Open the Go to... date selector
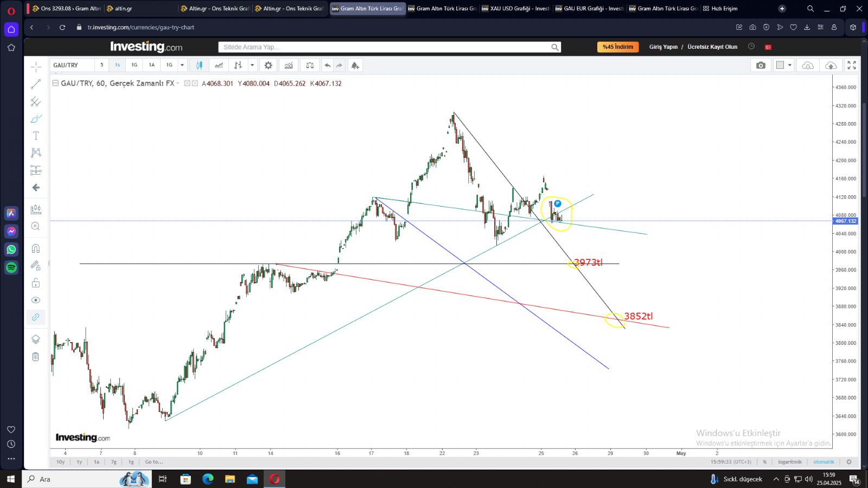The height and width of the screenshot is (488, 868). [154, 462]
